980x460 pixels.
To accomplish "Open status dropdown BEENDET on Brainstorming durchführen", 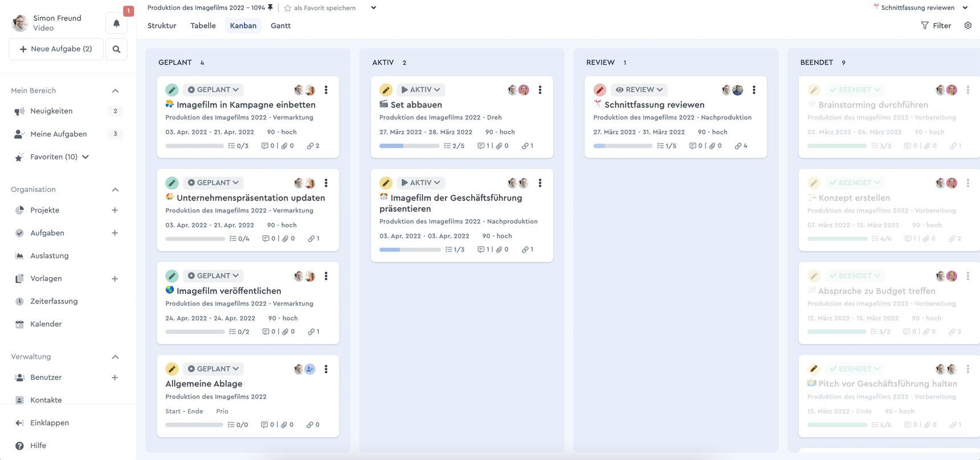I will (855, 90).
